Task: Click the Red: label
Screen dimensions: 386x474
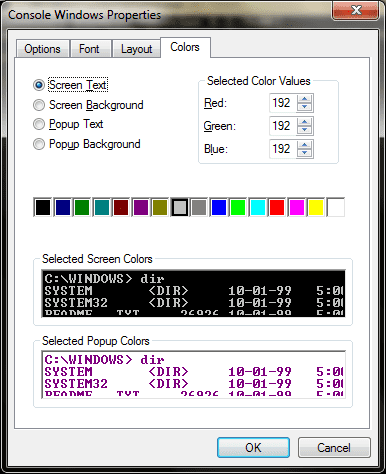Action: pyautogui.click(x=215, y=103)
